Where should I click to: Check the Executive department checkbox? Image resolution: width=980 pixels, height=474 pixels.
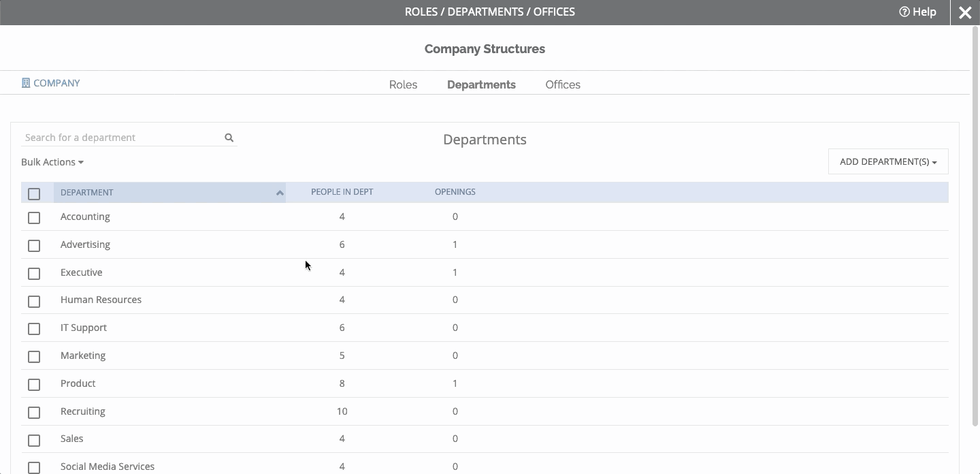click(x=34, y=274)
